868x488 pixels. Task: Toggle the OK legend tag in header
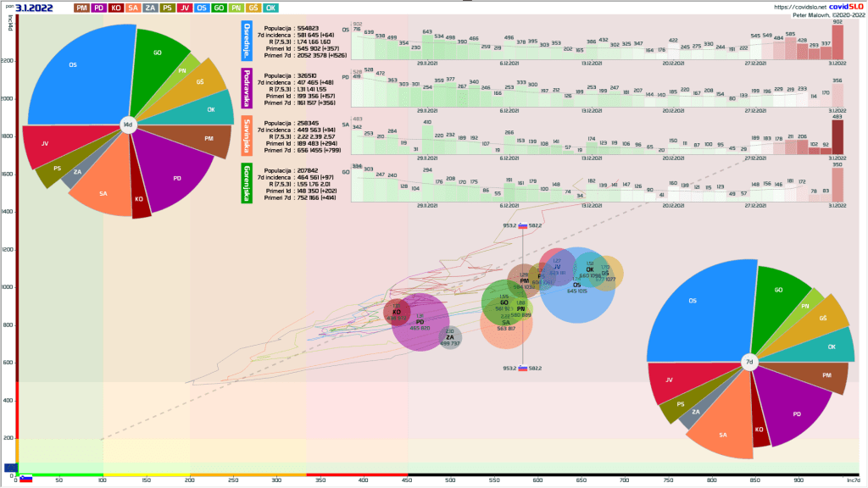click(270, 8)
